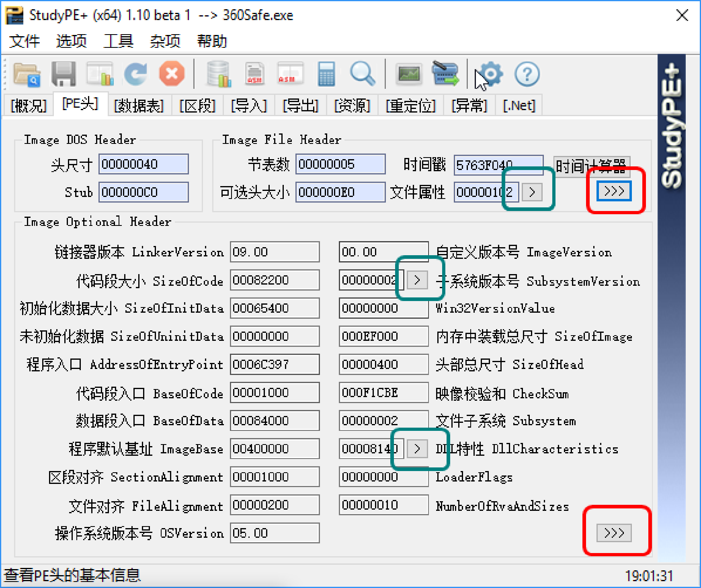Click the ASM document icon

coord(255,74)
